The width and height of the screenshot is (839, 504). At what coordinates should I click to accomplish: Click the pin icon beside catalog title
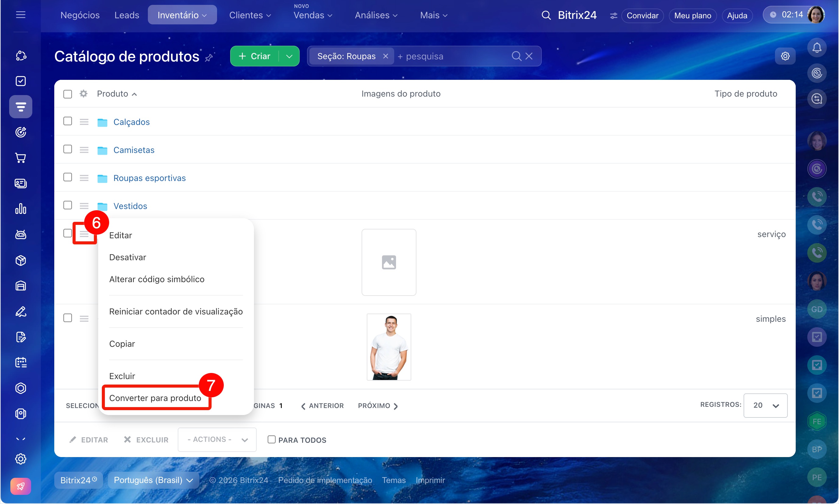pyautogui.click(x=209, y=58)
